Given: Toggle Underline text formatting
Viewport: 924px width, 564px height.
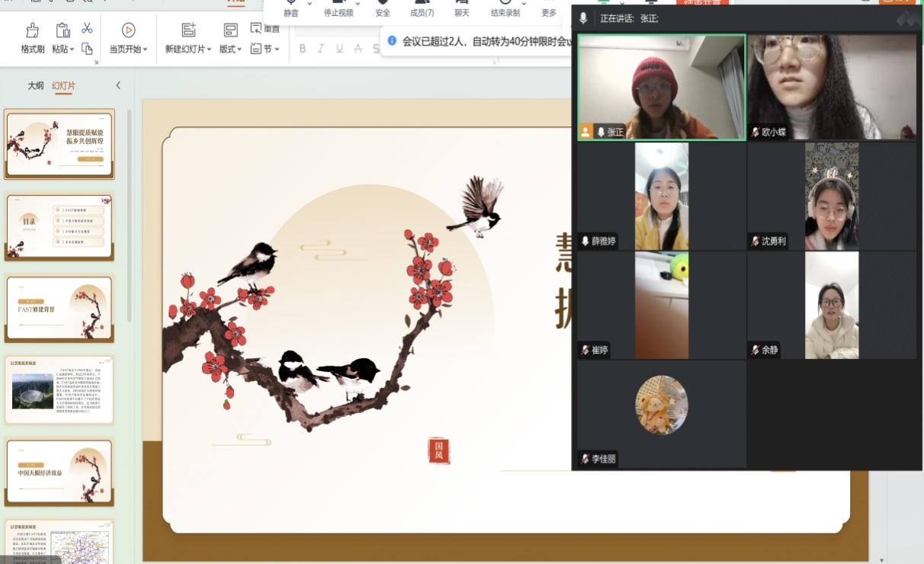Looking at the screenshot, I should coord(339,49).
